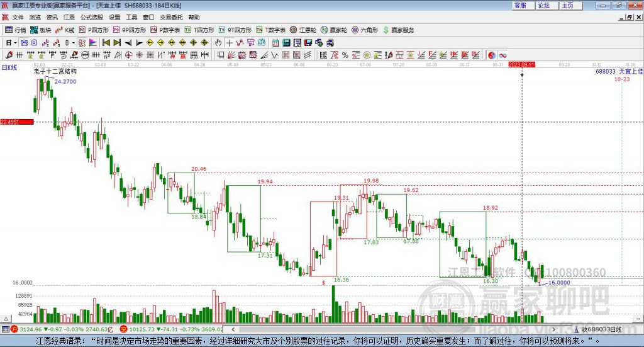644x347 pixels.
Task: Select the 日K线 chart label
Action: pos(9,67)
